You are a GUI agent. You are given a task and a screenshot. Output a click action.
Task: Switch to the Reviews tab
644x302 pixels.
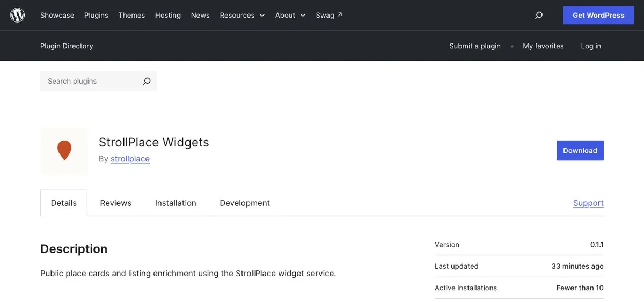pos(116,203)
